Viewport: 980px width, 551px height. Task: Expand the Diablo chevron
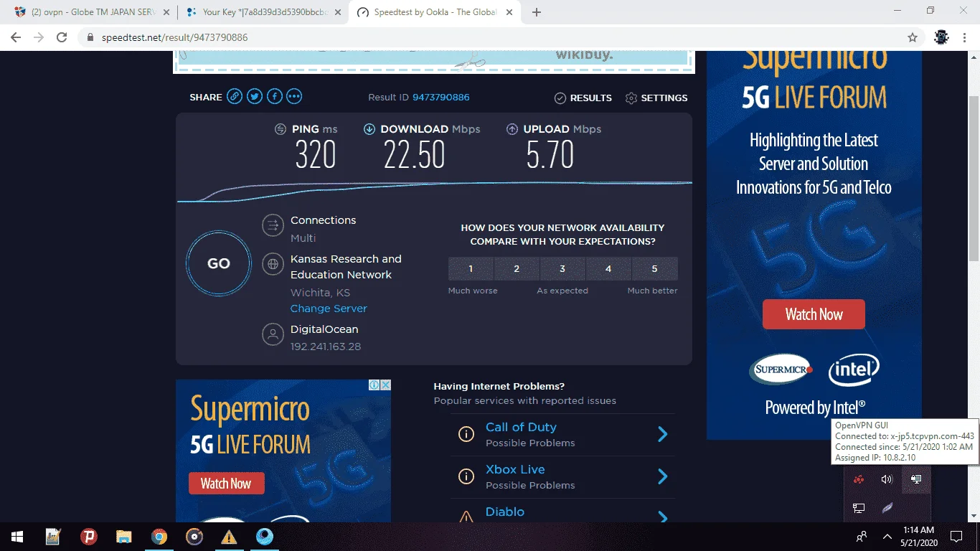(663, 517)
